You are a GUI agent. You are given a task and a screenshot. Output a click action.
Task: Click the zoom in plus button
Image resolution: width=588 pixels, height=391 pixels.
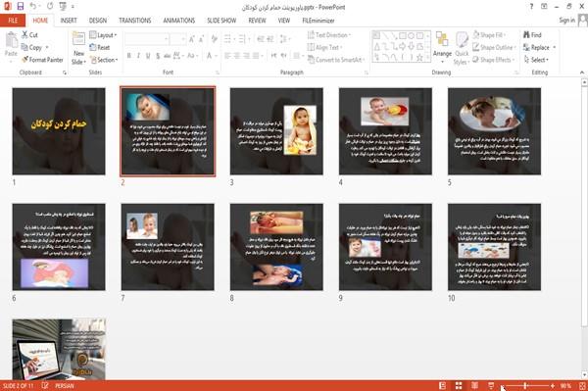coord(553,385)
